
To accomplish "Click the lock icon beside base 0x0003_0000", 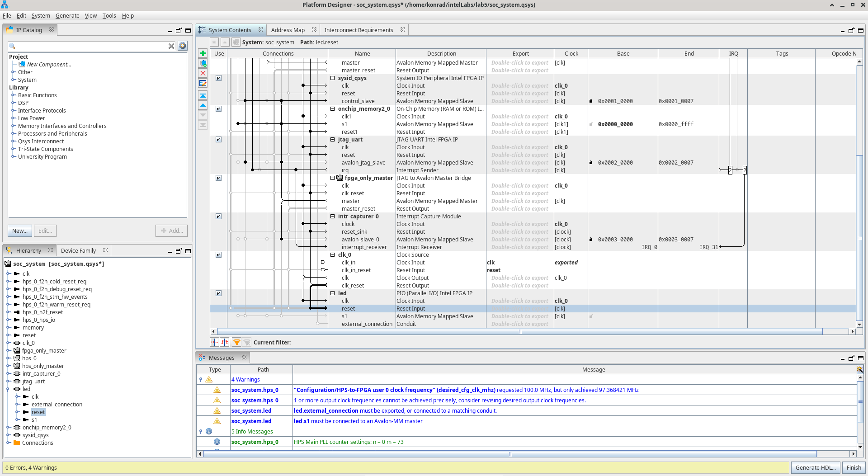I will (x=591, y=240).
